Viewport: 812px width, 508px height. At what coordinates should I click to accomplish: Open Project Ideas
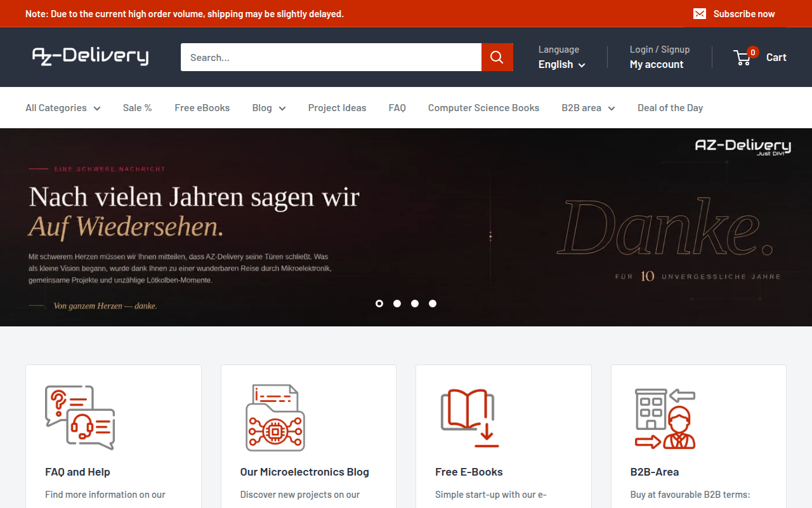click(x=337, y=108)
